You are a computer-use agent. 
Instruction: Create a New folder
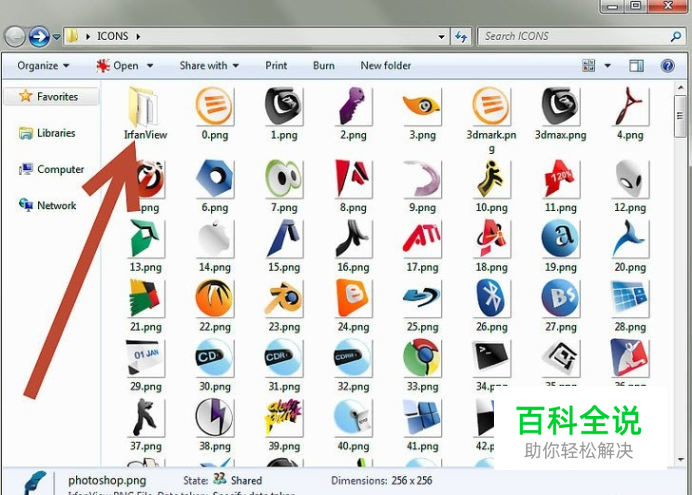[386, 66]
